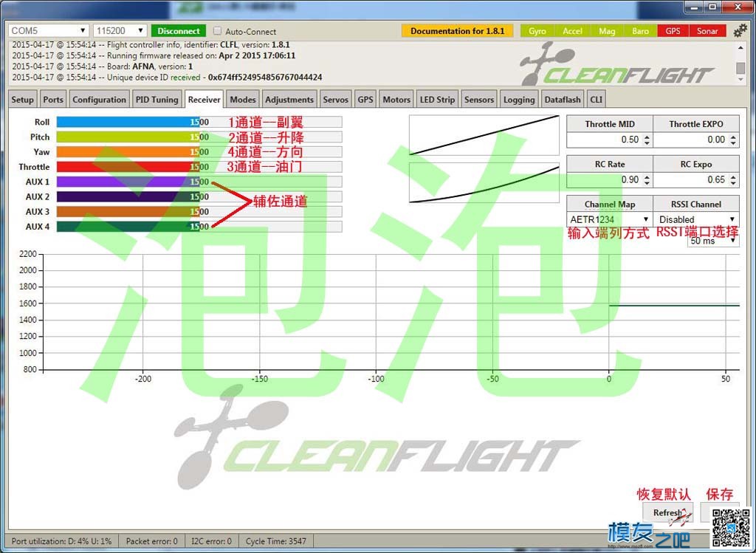The image size is (756, 553).
Task: Click the Yaw channel bar
Action: coord(199,152)
